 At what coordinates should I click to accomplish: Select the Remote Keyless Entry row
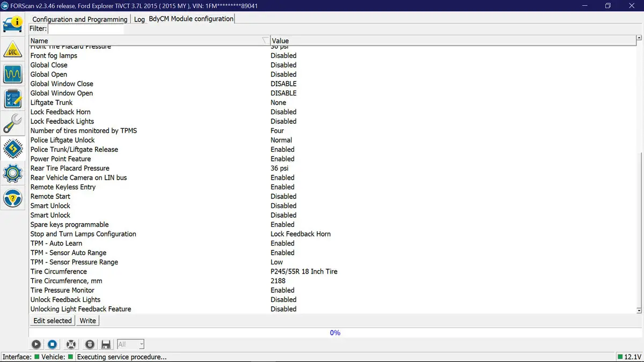point(332,187)
